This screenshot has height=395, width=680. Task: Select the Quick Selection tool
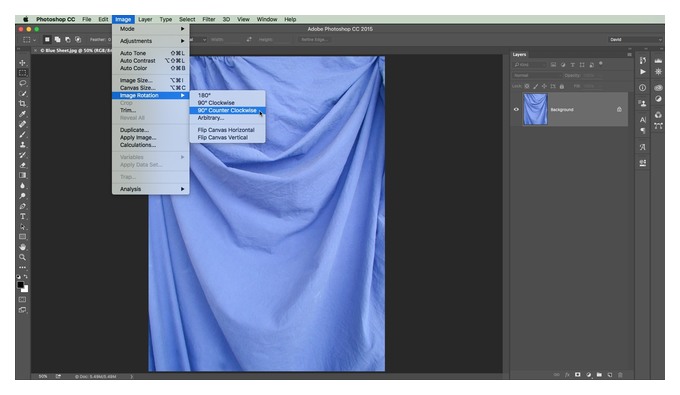tap(23, 94)
